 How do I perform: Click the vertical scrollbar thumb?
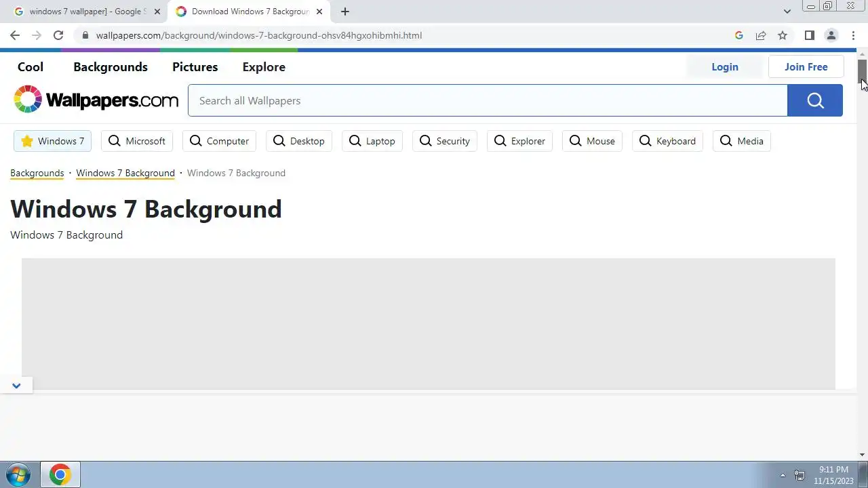tap(863, 70)
